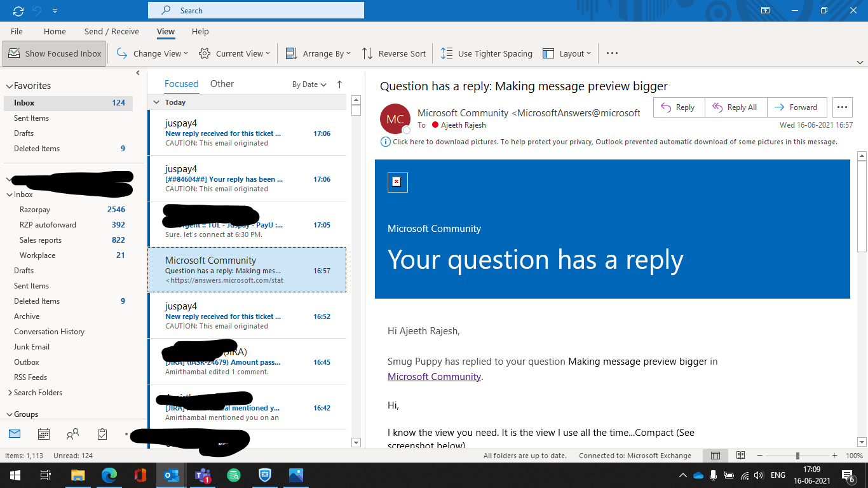The image size is (868, 488).
Task: Switch to the Other inbox tab
Action: point(222,84)
